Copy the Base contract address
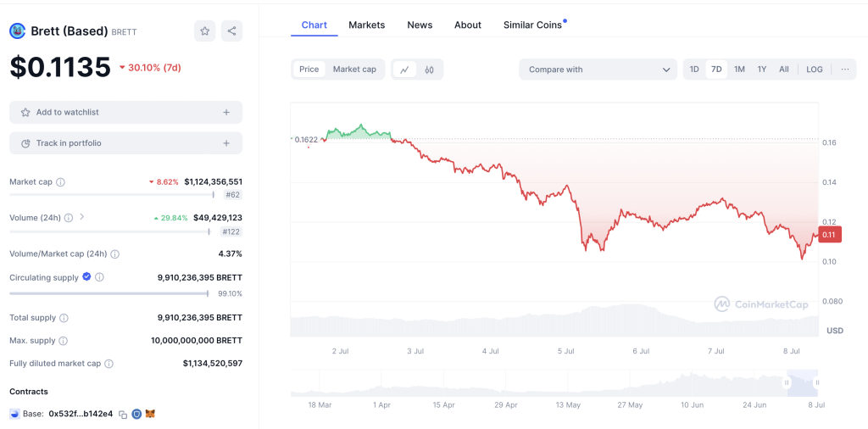Image resolution: width=868 pixels, height=429 pixels. point(123,414)
